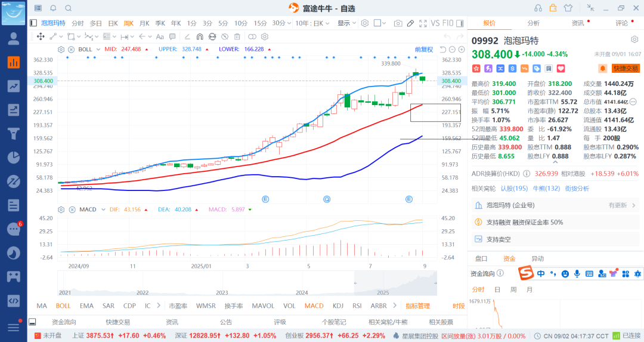Open stock header settings gear
The image size is (644, 342).
[634, 39]
